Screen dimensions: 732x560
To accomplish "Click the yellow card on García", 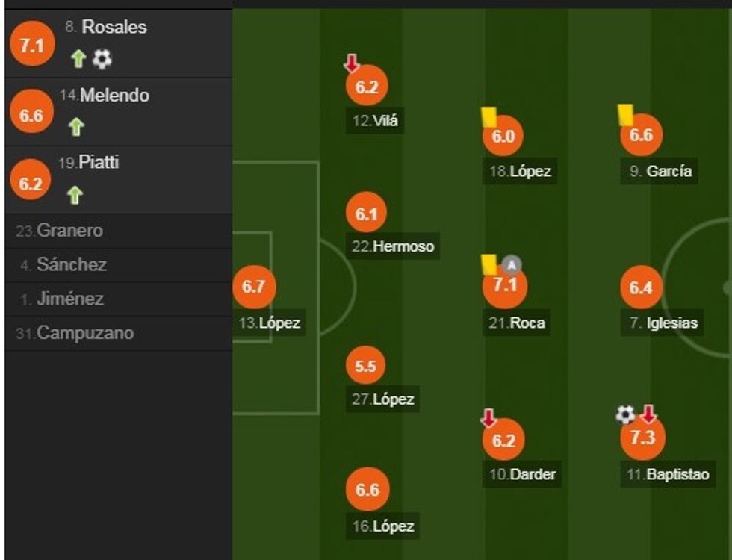I will pos(626,114).
